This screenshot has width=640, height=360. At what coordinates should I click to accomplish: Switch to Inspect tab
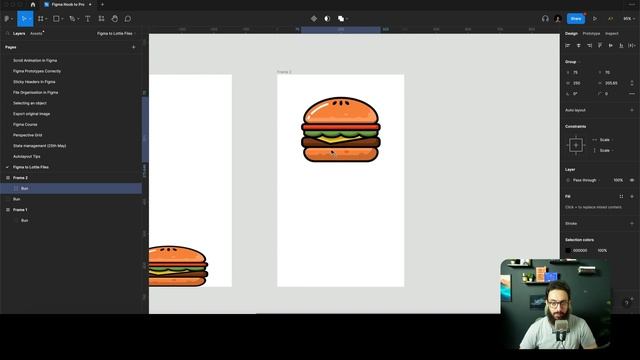tap(612, 33)
